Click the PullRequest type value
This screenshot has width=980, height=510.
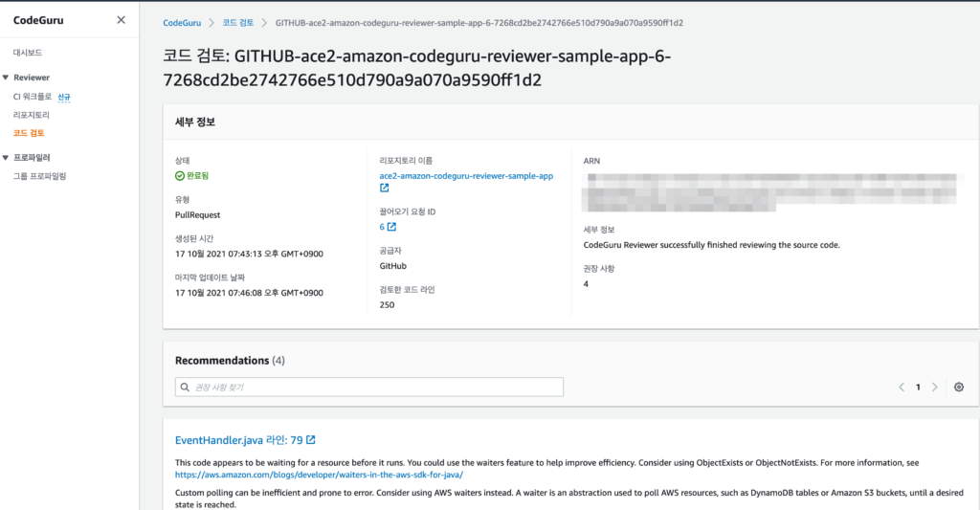pyautogui.click(x=197, y=215)
